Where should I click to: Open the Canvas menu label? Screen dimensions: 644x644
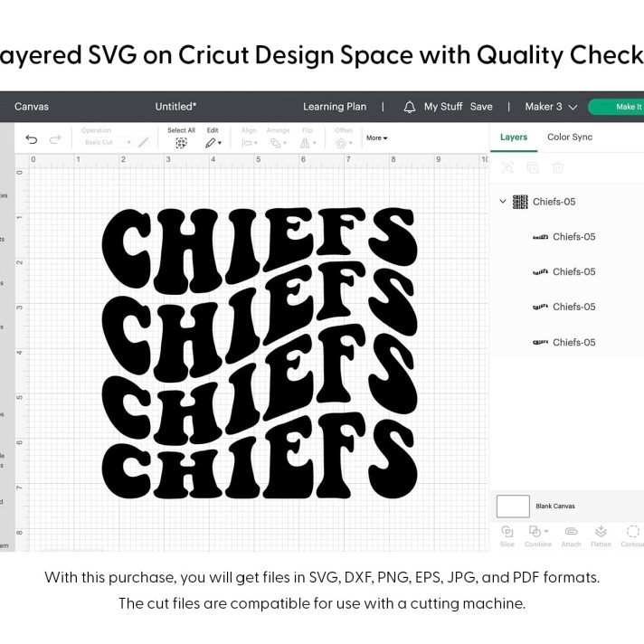coord(32,107)
